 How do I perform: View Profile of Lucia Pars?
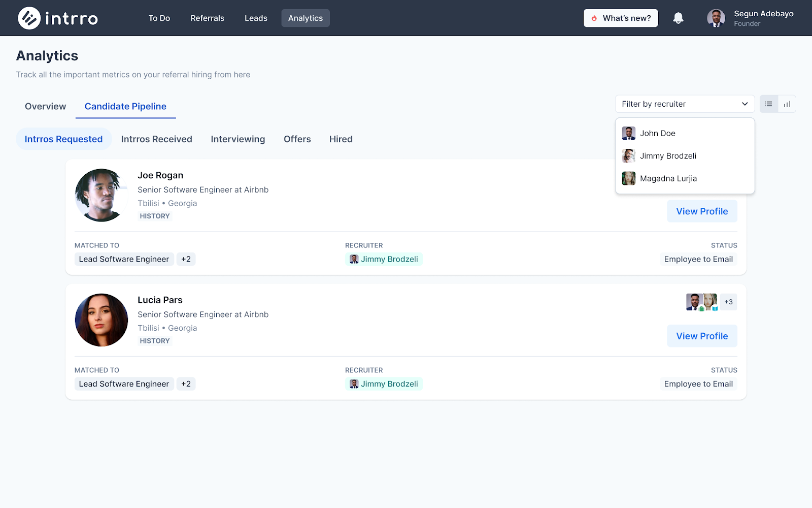click(x=702, y=336)
